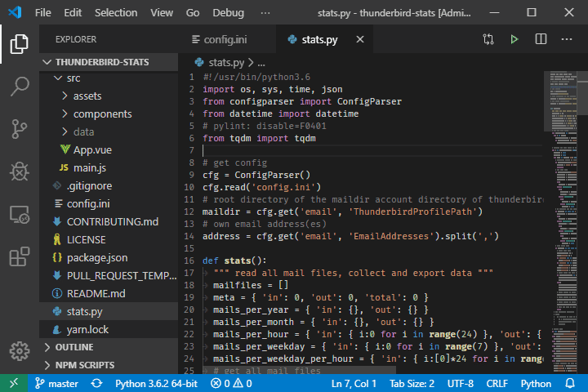This screenshot has height=392, width=588.
Task: Run the Python file with play icon
Action: 514,39
